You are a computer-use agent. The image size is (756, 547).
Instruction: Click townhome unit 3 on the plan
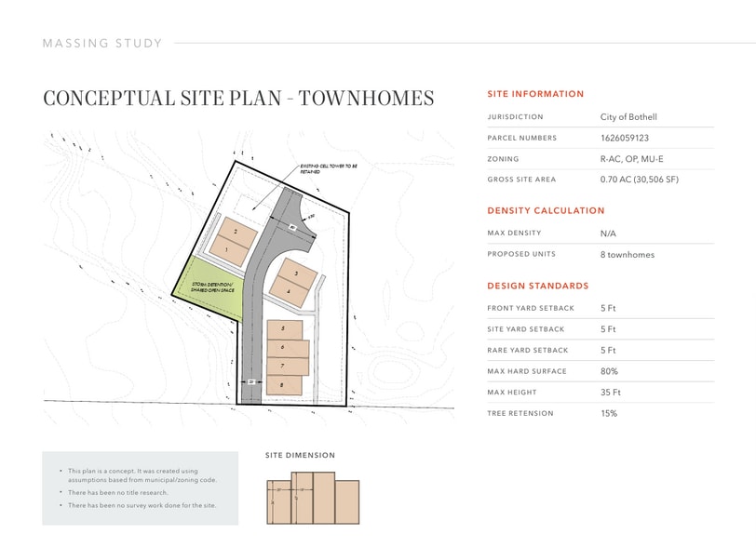click(295, 273)
